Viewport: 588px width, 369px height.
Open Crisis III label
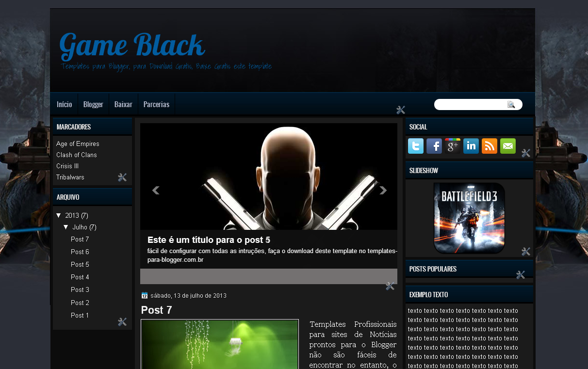click(67, 166)
